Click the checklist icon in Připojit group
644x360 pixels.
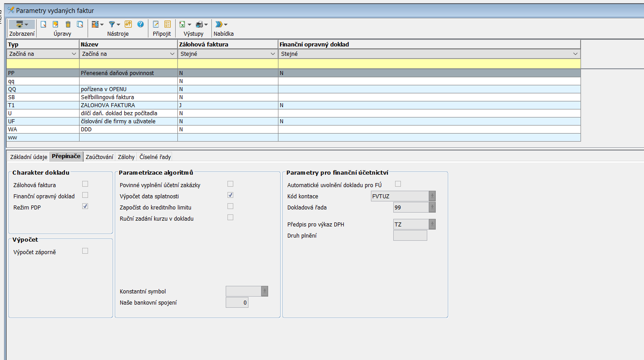tap(168, 24)
